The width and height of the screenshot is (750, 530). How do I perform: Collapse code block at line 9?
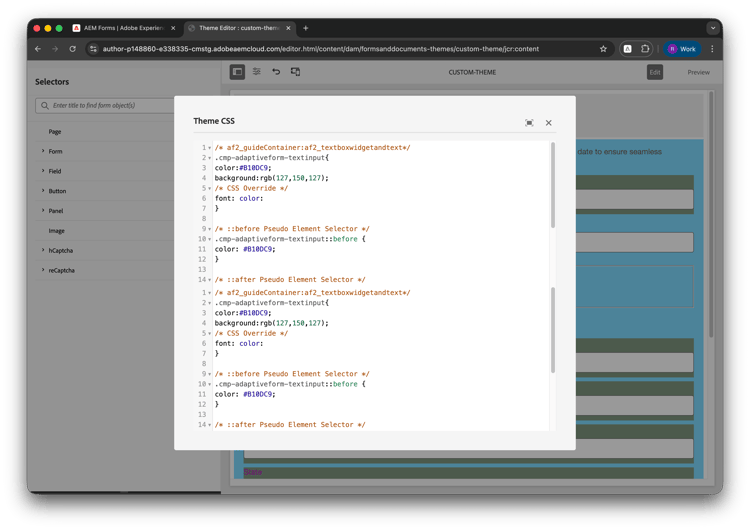(210, 229)
